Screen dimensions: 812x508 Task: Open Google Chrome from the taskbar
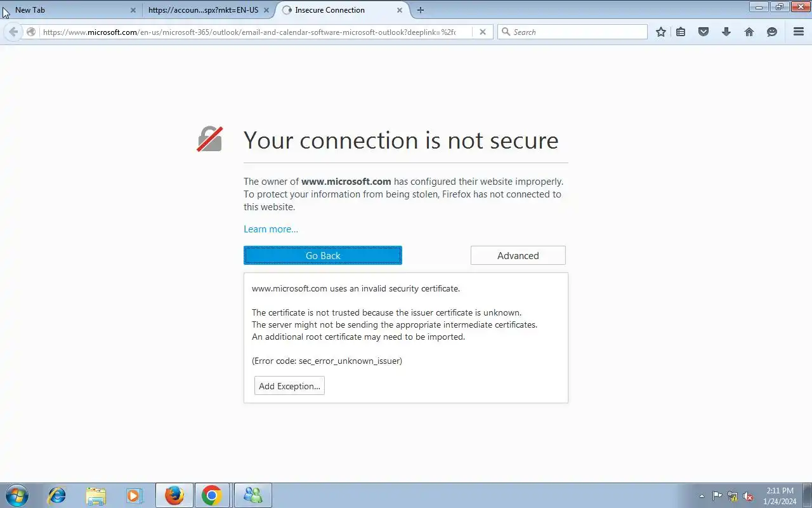[212, 495]
